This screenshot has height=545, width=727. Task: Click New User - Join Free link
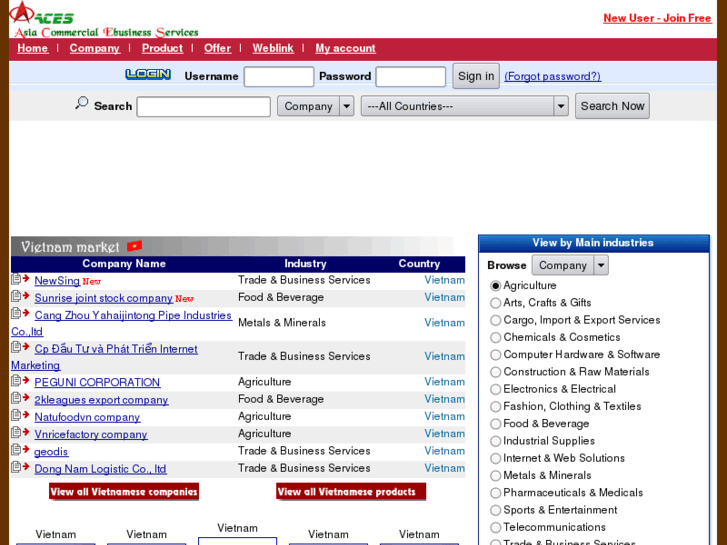657,18
